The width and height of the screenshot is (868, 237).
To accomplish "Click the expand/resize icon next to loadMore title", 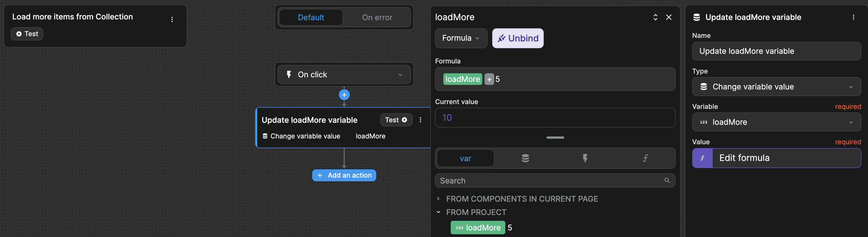I will [x=655, y=17].
